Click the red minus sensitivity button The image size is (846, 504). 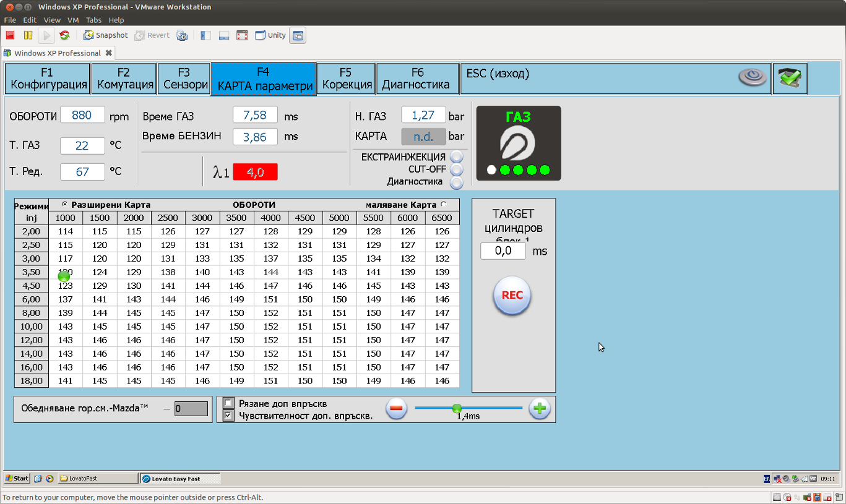pos(397,408)
